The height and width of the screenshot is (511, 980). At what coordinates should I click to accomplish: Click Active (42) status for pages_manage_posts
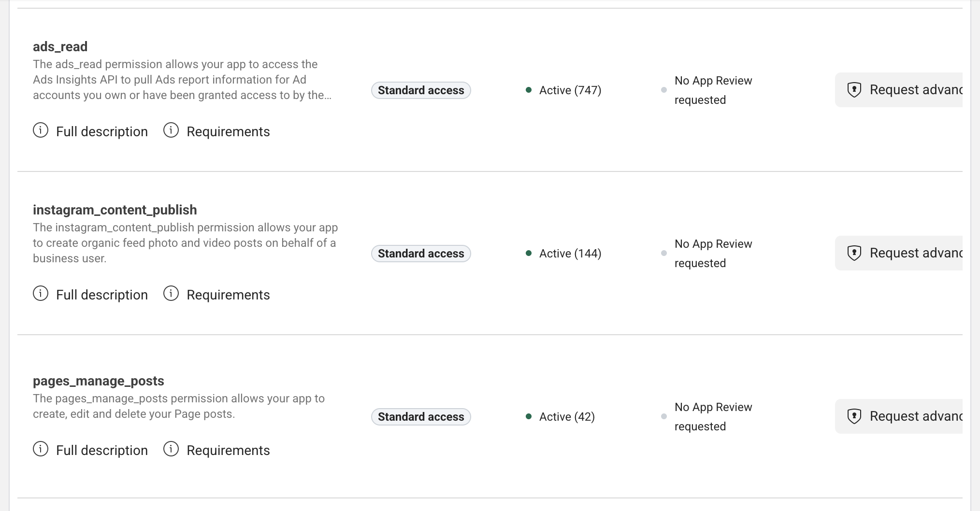(566, 417)
